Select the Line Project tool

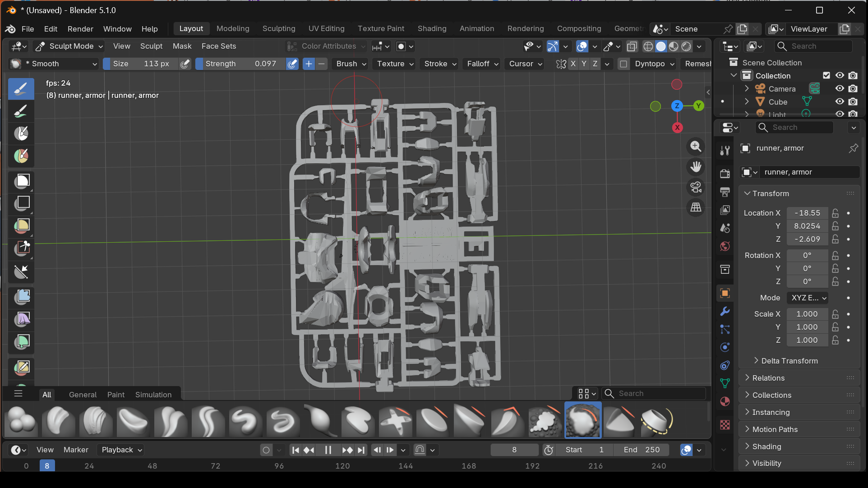[21, 272]
